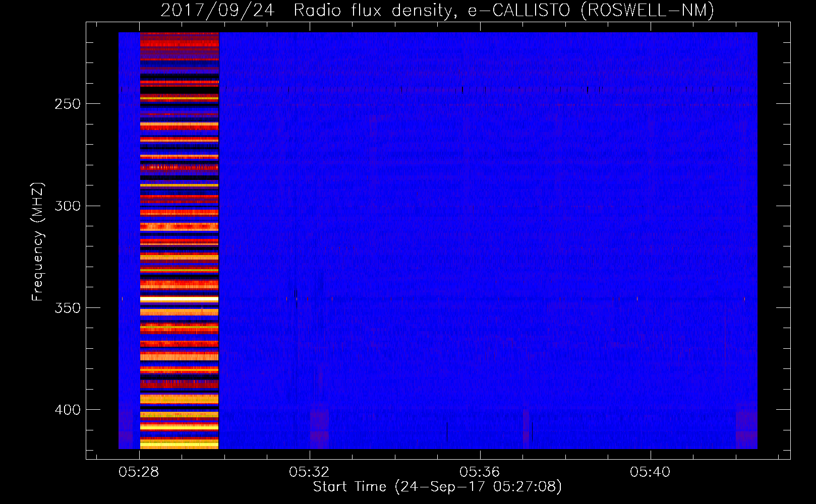Click the 05:36 time tick label

(480, 472)
